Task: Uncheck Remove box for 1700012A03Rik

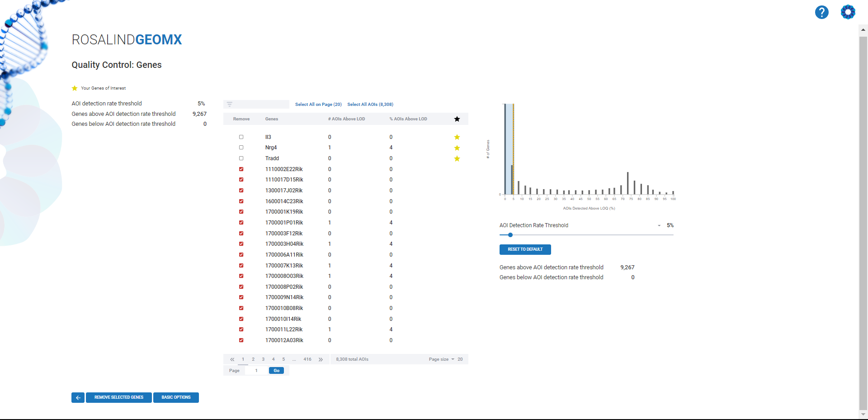Action: point(241,340)
